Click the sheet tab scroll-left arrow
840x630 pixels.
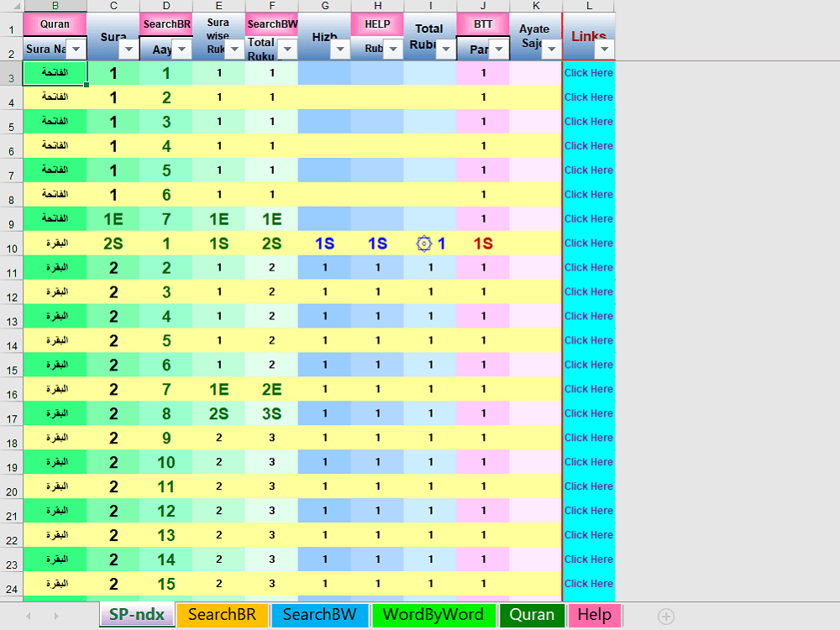(29, 616)
